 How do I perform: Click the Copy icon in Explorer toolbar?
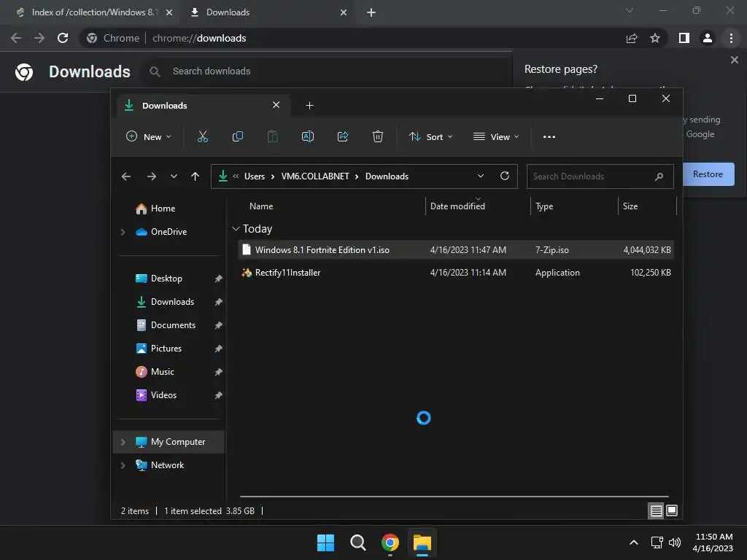pos(237,136)
